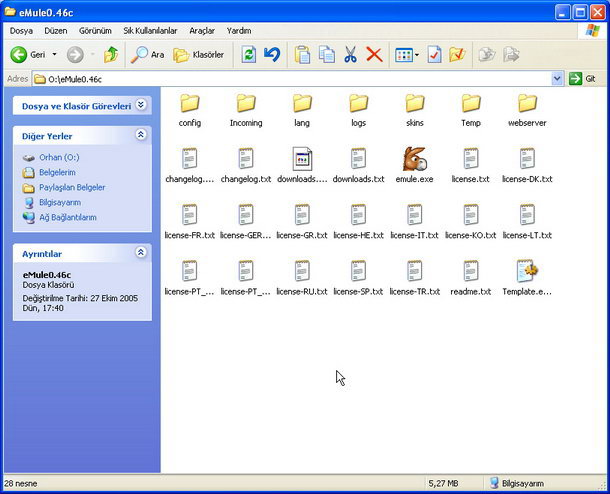
Task: Click the Geri (Back) arrow button
Action: (x=27, y=55)
